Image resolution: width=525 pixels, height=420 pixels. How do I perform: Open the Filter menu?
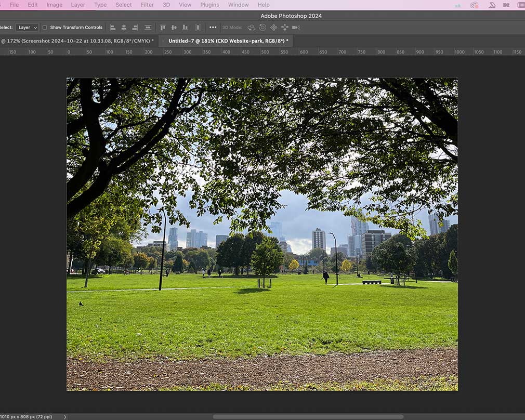[147, 5]
